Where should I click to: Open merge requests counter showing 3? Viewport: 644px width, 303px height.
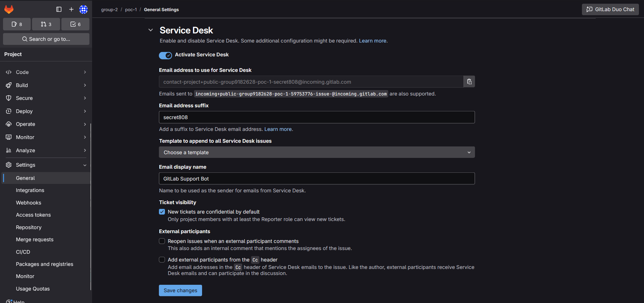pyautogui.click(x=46, y=24)
